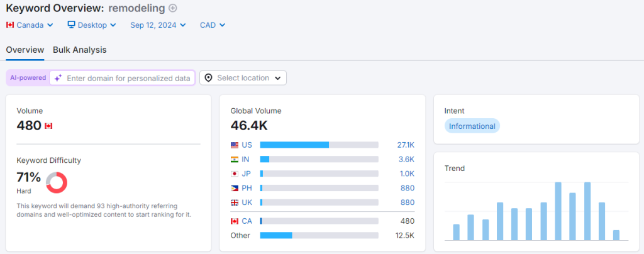Expand the Sep 12, 2024 date picker
The height and width of the screenshot is (254, 644).
158,25
